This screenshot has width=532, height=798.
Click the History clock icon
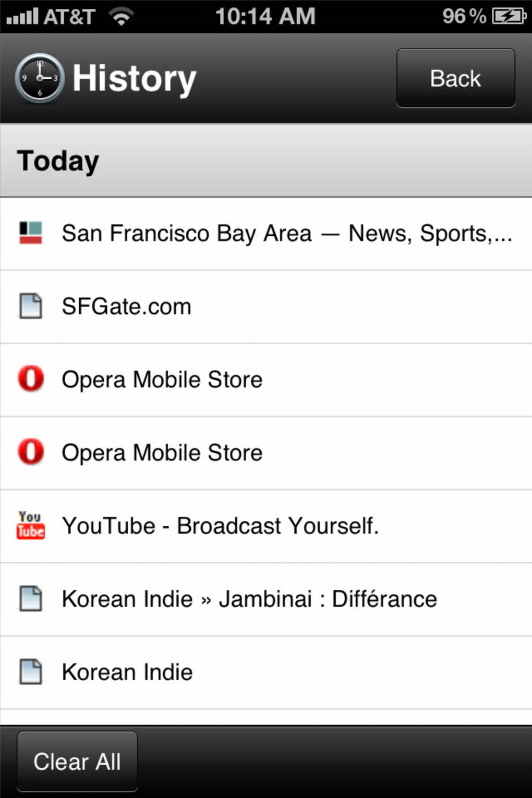coord(40,78)
